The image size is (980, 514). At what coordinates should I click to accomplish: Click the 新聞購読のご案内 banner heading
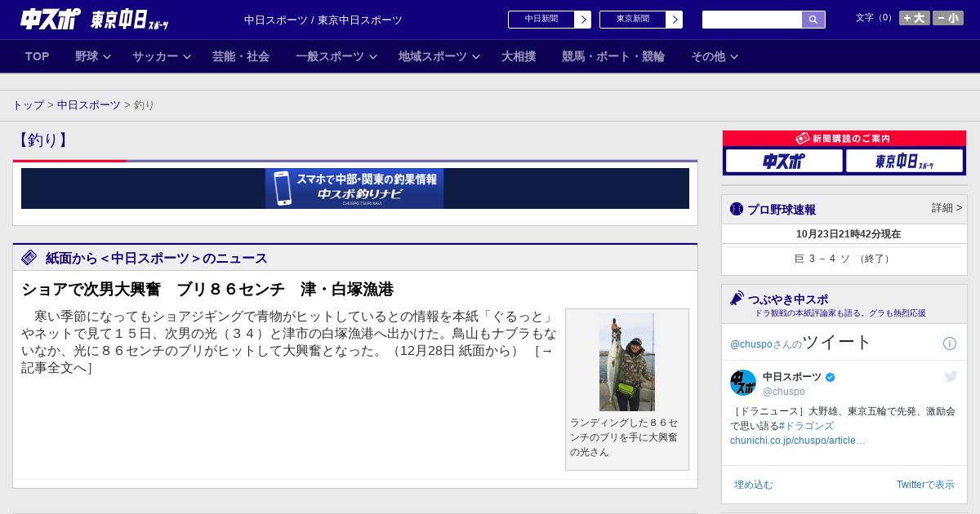tap(844, 139)
